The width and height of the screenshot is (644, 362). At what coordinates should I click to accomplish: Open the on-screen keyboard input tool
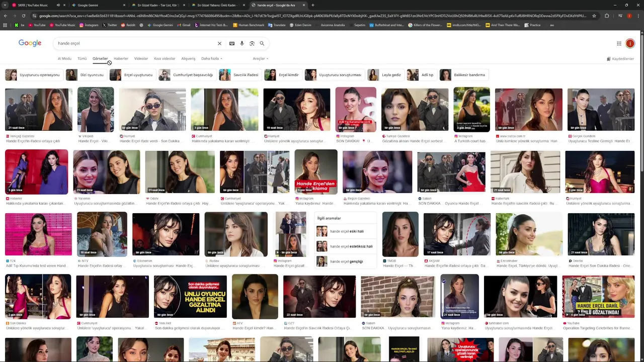[232, 44]
